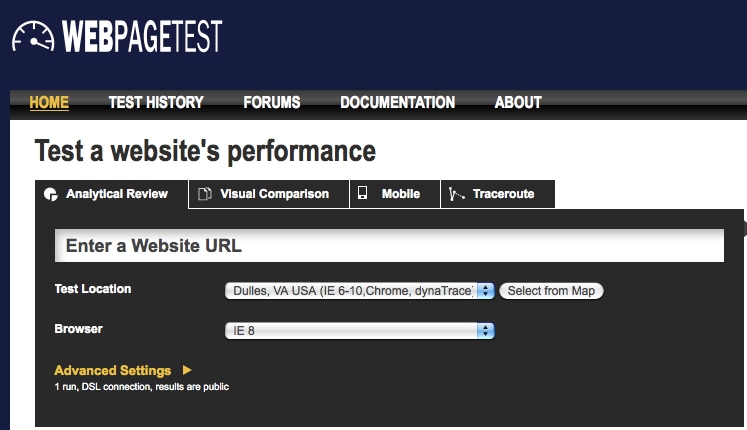Open the DOCUMENTATION menu item

[x=398, y=102]
